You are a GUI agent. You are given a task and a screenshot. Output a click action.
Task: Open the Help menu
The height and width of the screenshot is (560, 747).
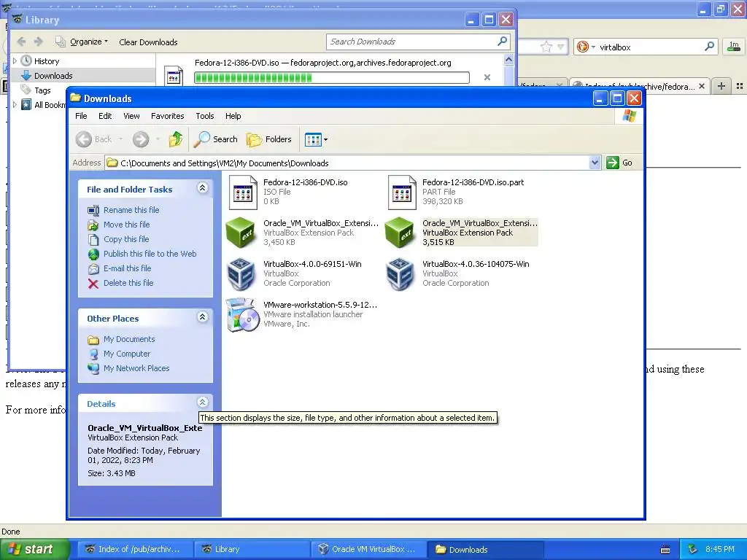tap(233, 116)
